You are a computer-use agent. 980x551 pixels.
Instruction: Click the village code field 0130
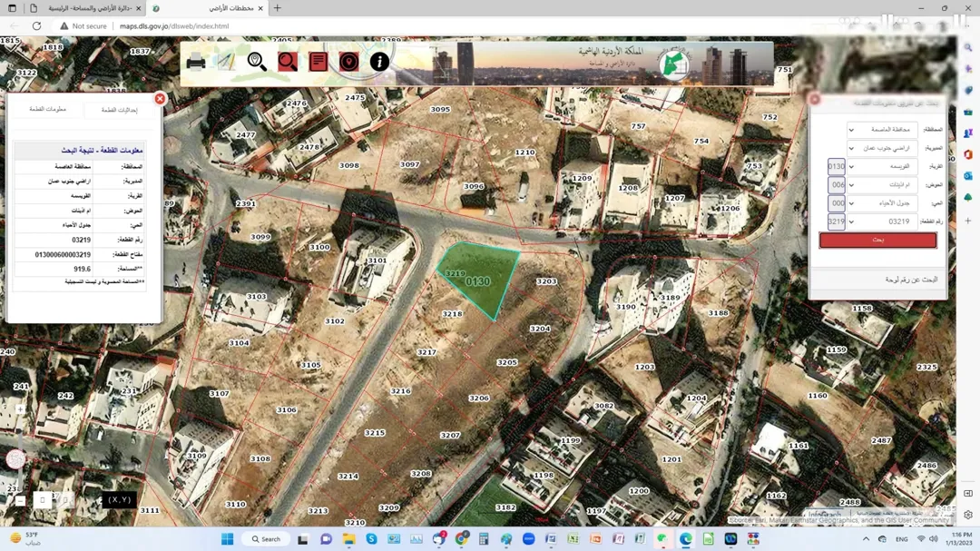[x=837, y=166]
